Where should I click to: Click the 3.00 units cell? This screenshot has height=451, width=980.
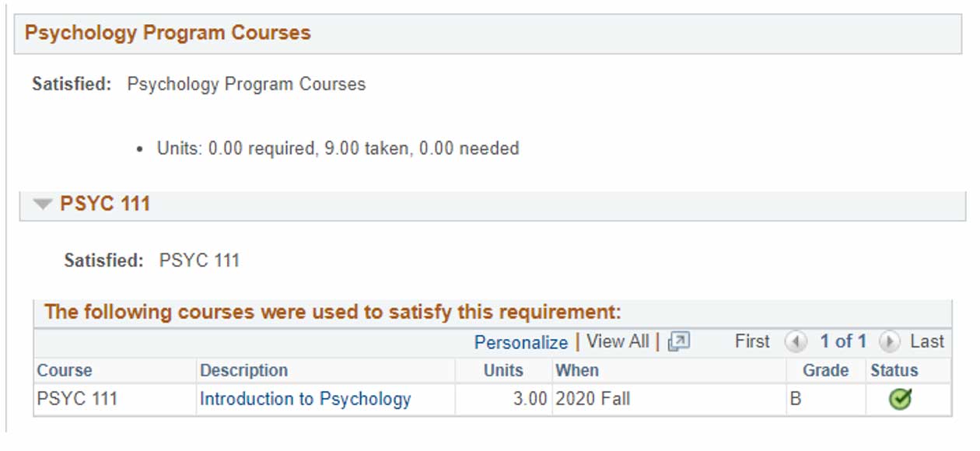tap(530, 400)
